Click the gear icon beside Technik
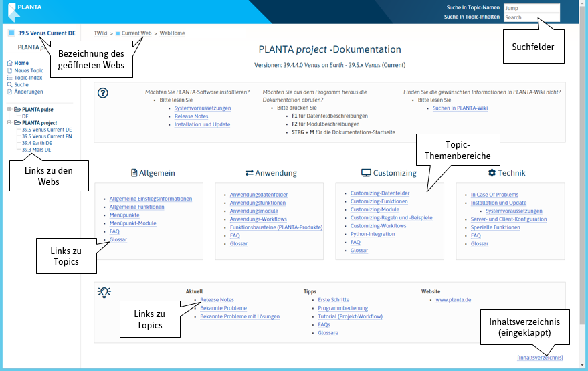Image resolution: width=588 pixels, height=371 pixels. click(492, 173)
